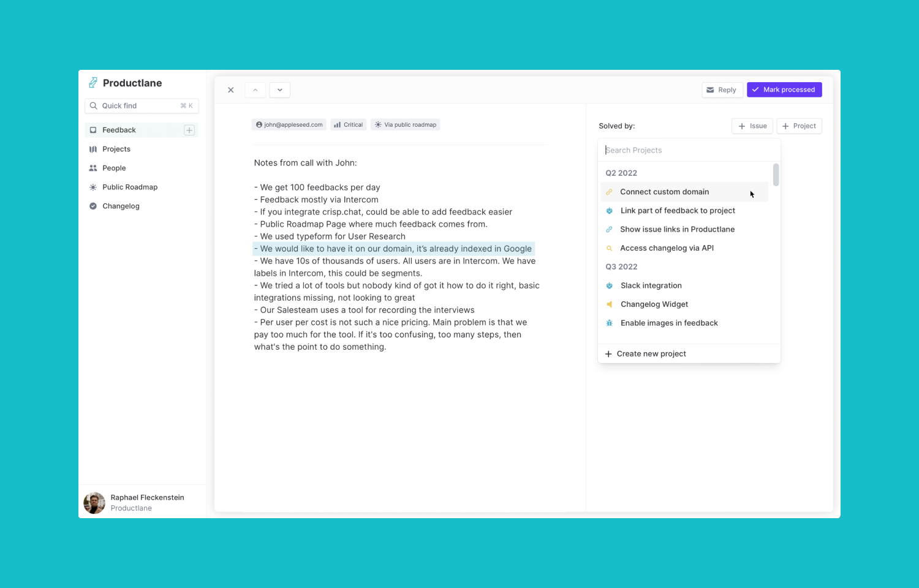Click Raphael Fleckenstein profile avatar
Image resolution: width=919 pixels, height=588 pixels.
(94, 503)
